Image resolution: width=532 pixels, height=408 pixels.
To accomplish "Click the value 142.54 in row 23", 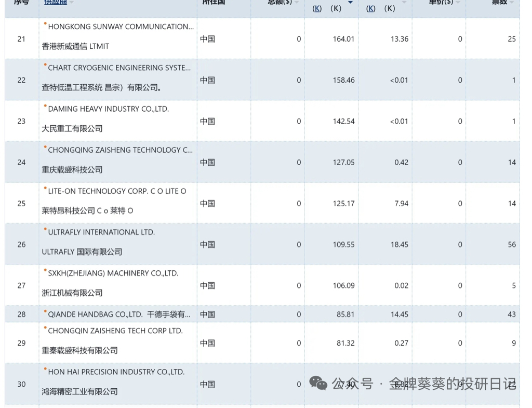I will 343,121.
